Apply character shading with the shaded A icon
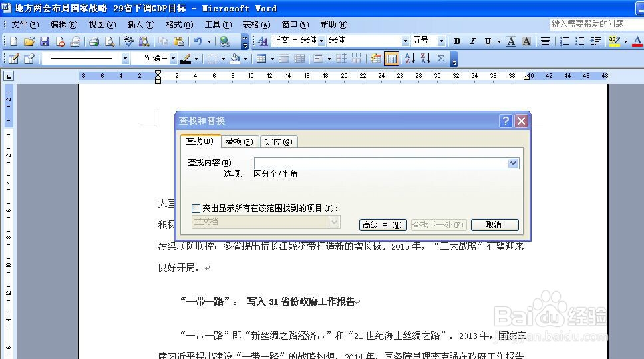This screenshot has width=644, height=359. click(x=526, y=41)
